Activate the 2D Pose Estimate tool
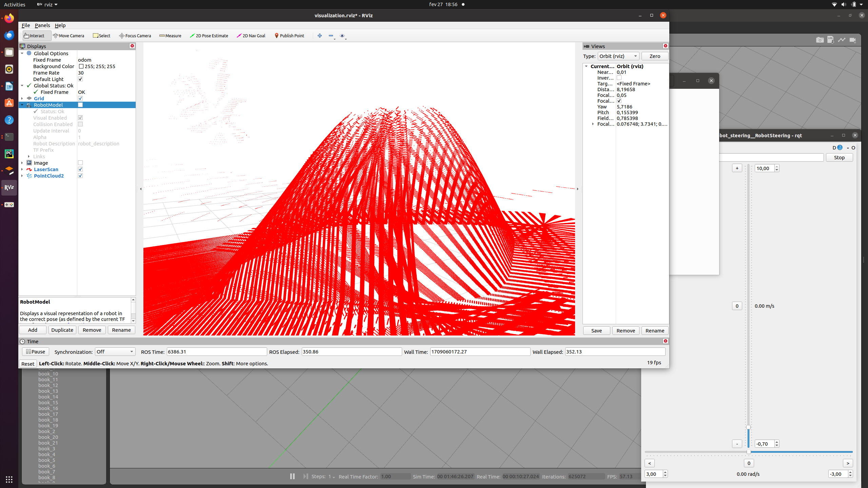 [209, 36]
